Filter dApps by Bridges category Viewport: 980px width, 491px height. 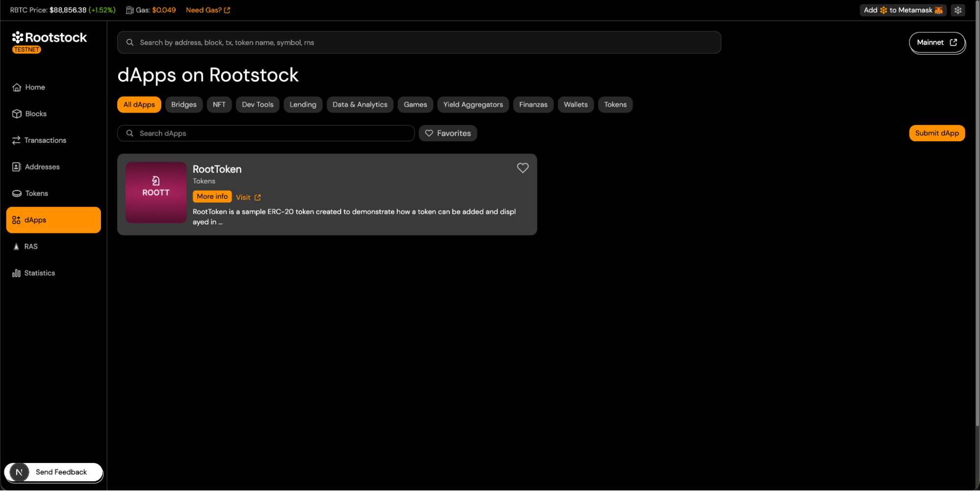coord(183,104)
